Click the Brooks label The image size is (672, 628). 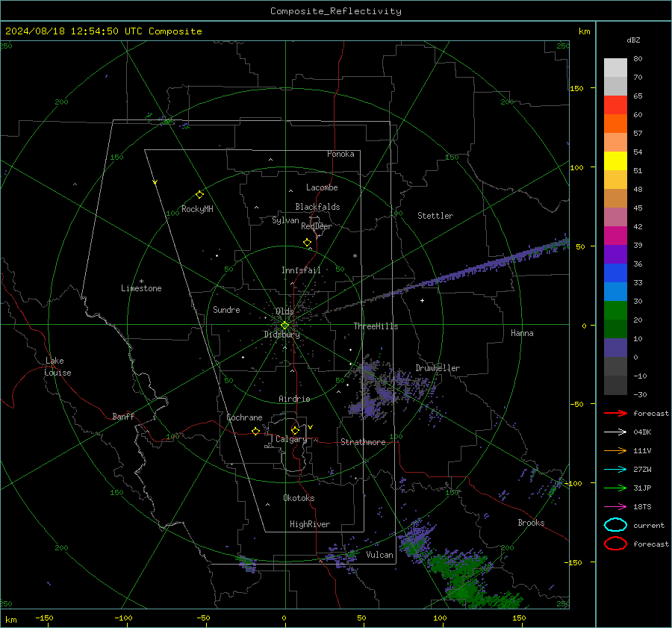(x=531, y=523)
